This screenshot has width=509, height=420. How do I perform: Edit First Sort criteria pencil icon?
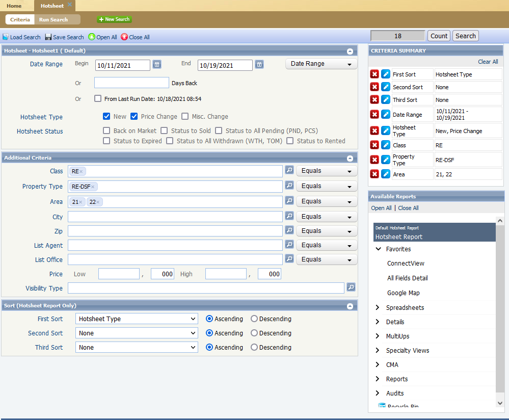click(x=385, y=74)
